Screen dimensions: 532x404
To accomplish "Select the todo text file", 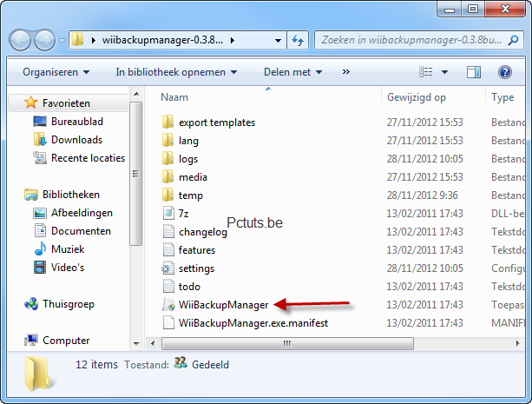I will (189, 287).
